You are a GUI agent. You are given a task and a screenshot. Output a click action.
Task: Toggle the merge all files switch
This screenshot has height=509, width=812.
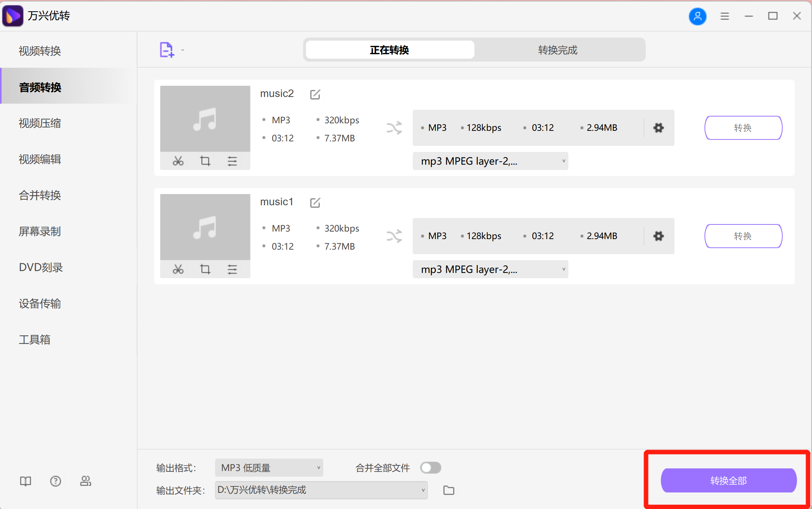coord(430,468)
